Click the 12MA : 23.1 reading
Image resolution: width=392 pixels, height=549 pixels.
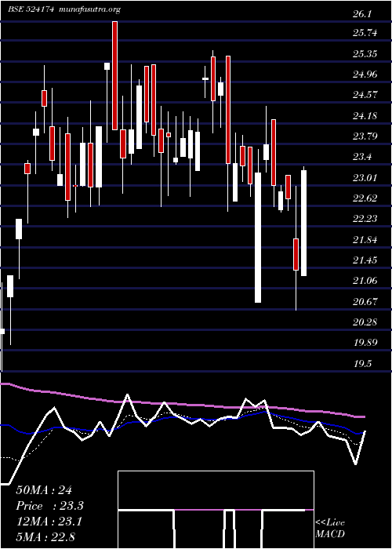point(49,522)
